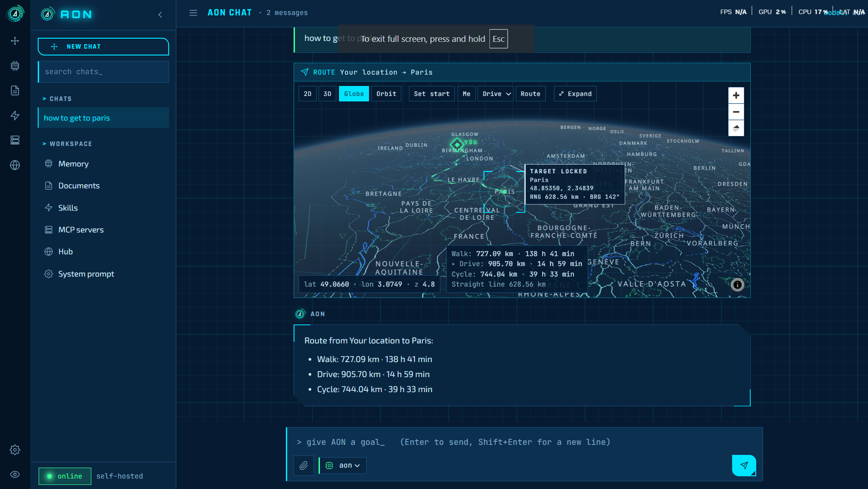Open Memory from the chip icon in the icon rail
Viewport: 868px width, 489px height.
15,66
